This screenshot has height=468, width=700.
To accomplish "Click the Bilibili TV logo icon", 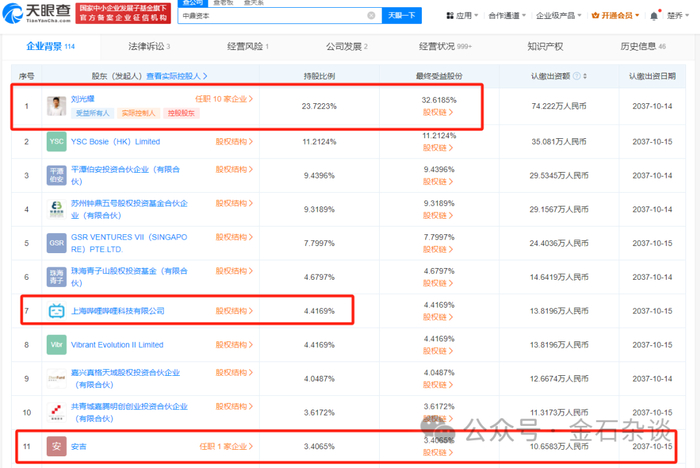I will (x=56, y=311).
